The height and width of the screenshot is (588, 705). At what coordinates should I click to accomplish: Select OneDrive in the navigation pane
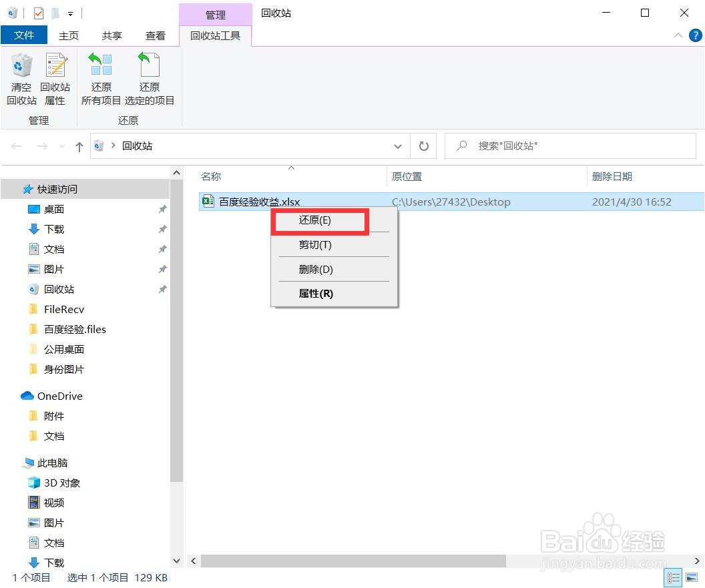click(59, 396)
